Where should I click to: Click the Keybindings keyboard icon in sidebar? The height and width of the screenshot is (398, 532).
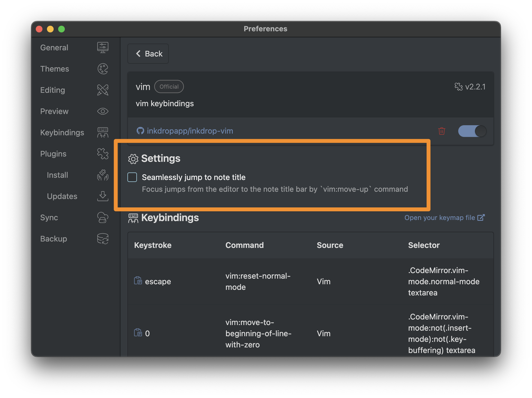point(103,132)
